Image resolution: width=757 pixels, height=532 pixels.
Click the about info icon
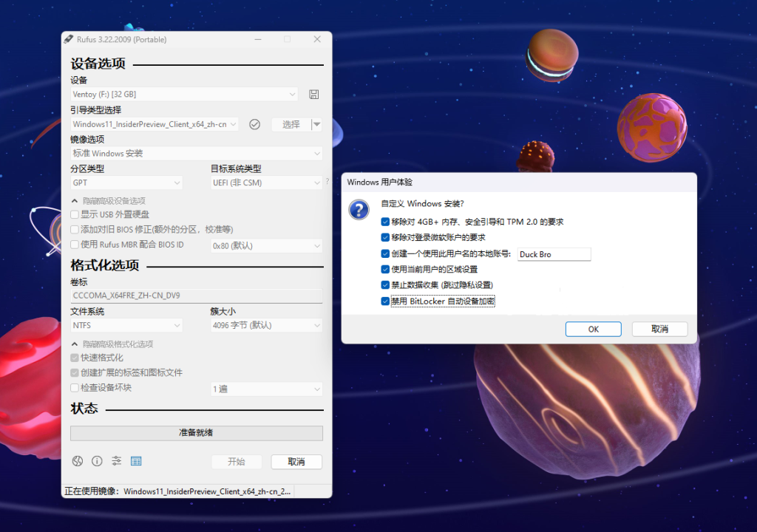tap(97, 461)
